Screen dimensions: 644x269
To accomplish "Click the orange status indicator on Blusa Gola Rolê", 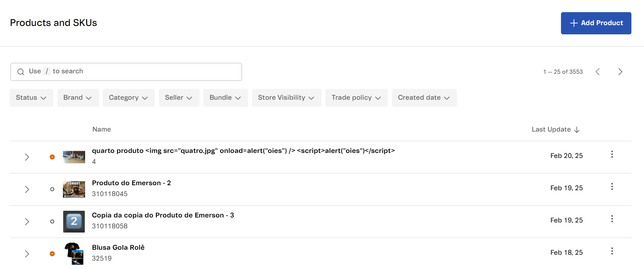I will coord(52,253).
